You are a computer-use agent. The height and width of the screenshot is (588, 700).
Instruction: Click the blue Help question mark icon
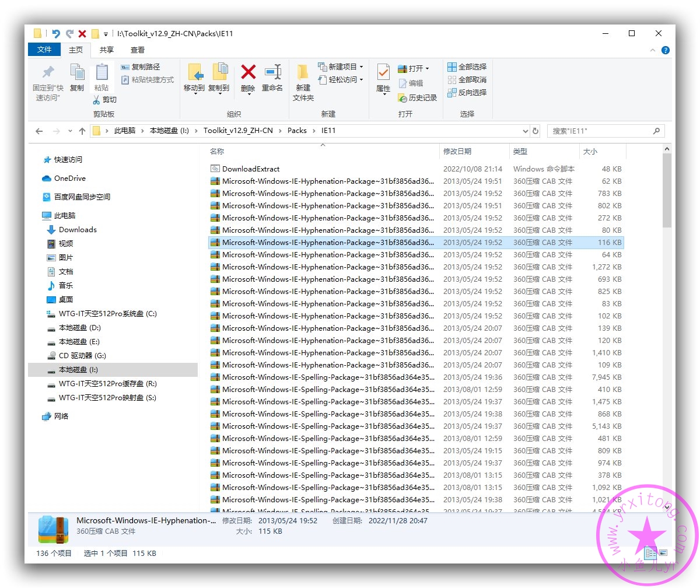[666, 50]
